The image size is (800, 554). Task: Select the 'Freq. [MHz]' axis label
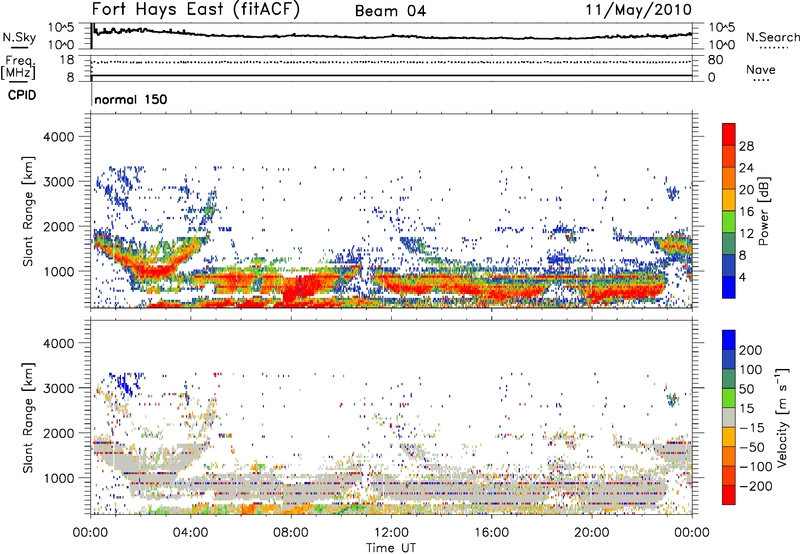click(18, 68)
